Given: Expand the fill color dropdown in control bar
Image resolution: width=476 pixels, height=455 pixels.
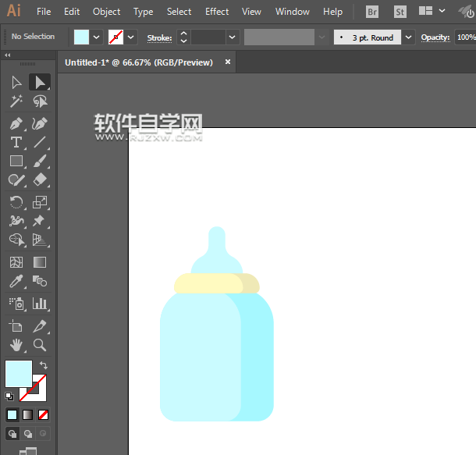Looking at the screenshot, I should tap(97, 37).
